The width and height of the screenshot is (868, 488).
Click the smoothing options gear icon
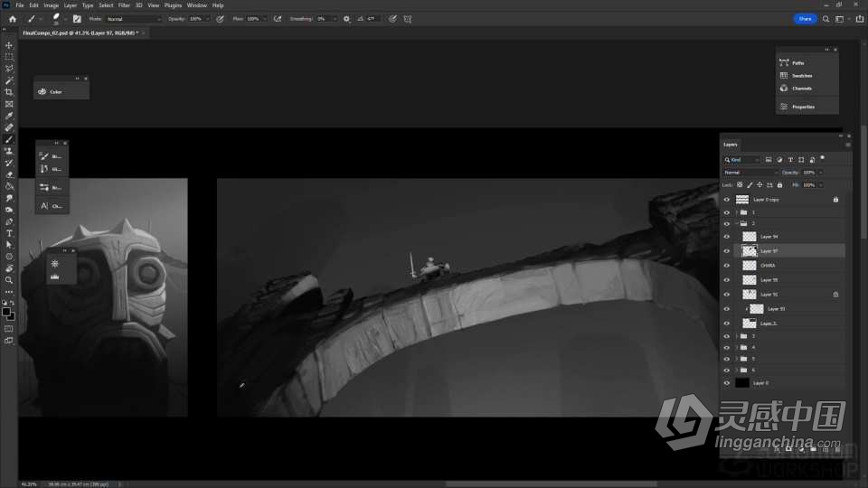pyautogui.click(x=346, y=19)
